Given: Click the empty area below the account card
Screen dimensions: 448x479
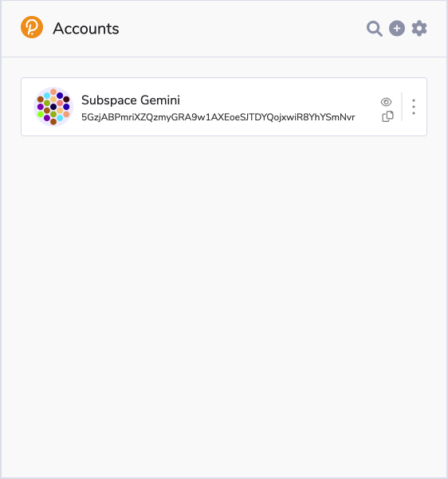Looking at the screenshot, I should [224, 305].
